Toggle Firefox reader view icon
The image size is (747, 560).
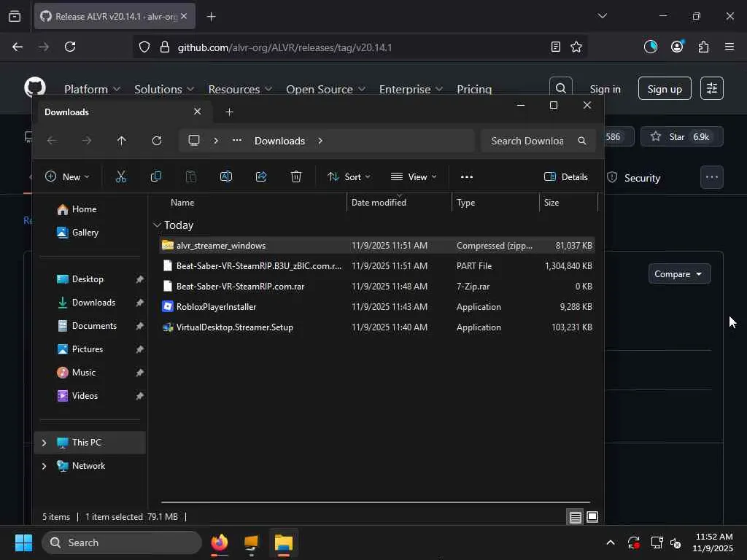555,47
